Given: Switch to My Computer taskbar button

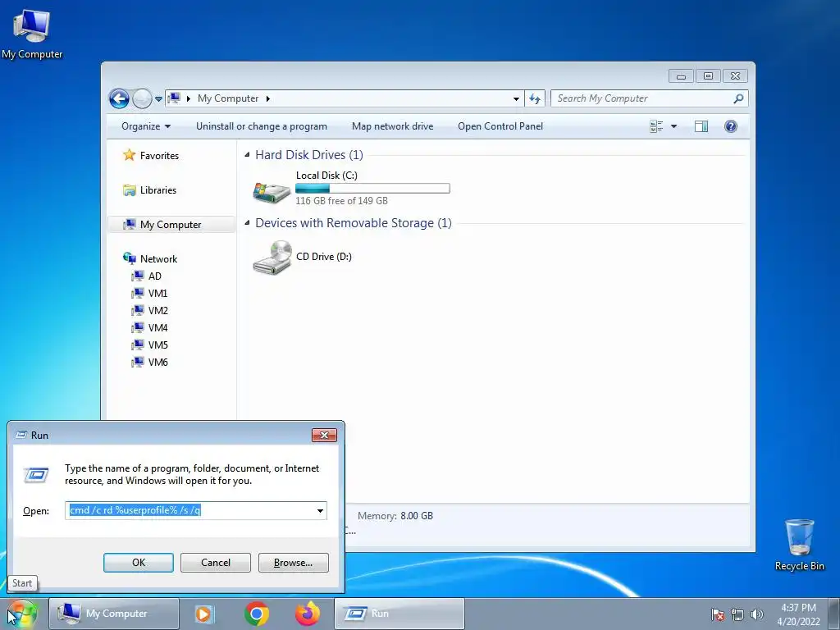Looking at the screenshot, I should point(113,614).
